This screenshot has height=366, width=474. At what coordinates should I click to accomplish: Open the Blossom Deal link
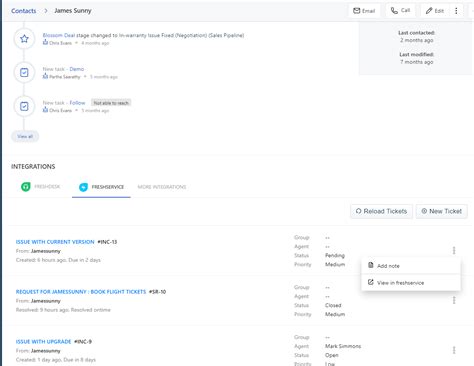pos(59,35)
